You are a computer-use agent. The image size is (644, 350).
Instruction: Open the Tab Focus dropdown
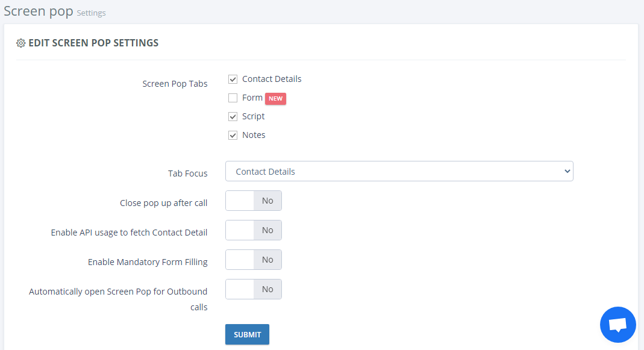[399, 171]
